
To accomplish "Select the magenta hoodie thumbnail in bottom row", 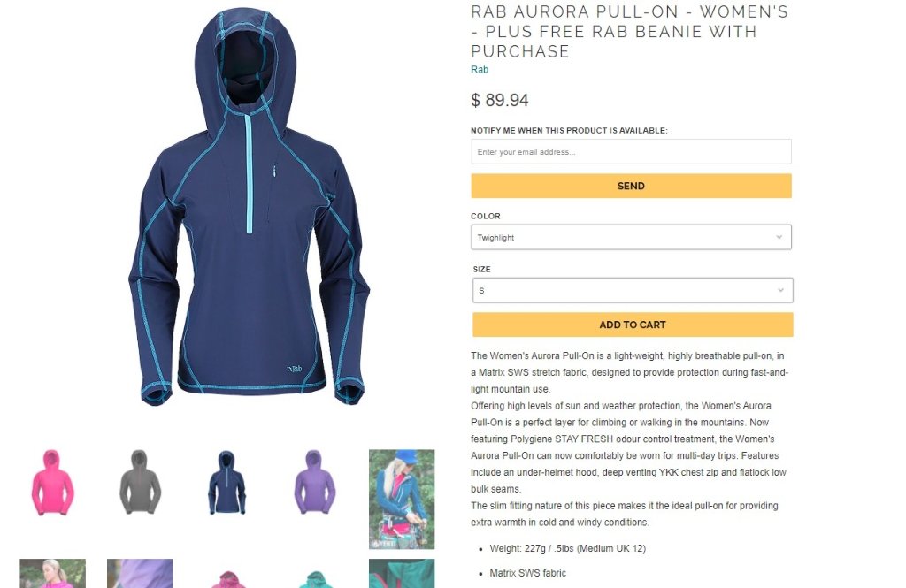I will 227,578.
